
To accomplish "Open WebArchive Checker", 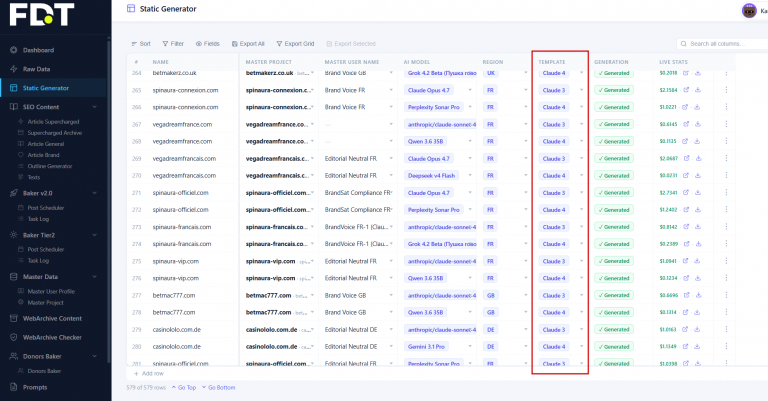I will tap(52, 337).
